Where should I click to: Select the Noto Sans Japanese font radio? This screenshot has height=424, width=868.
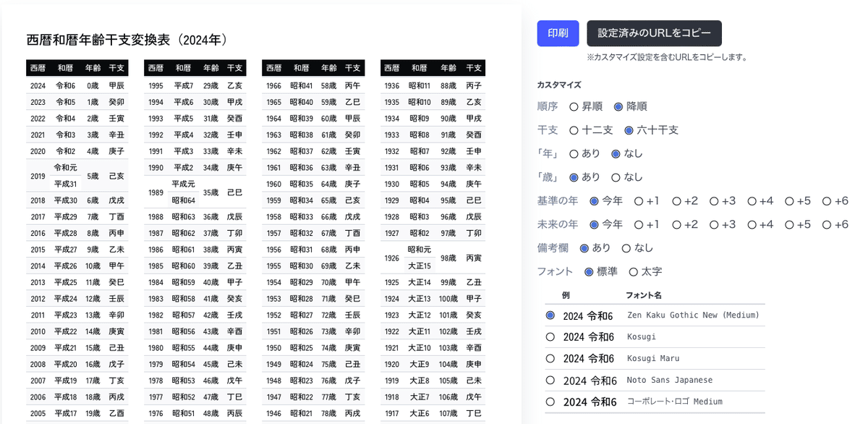[x=550, y=380]
